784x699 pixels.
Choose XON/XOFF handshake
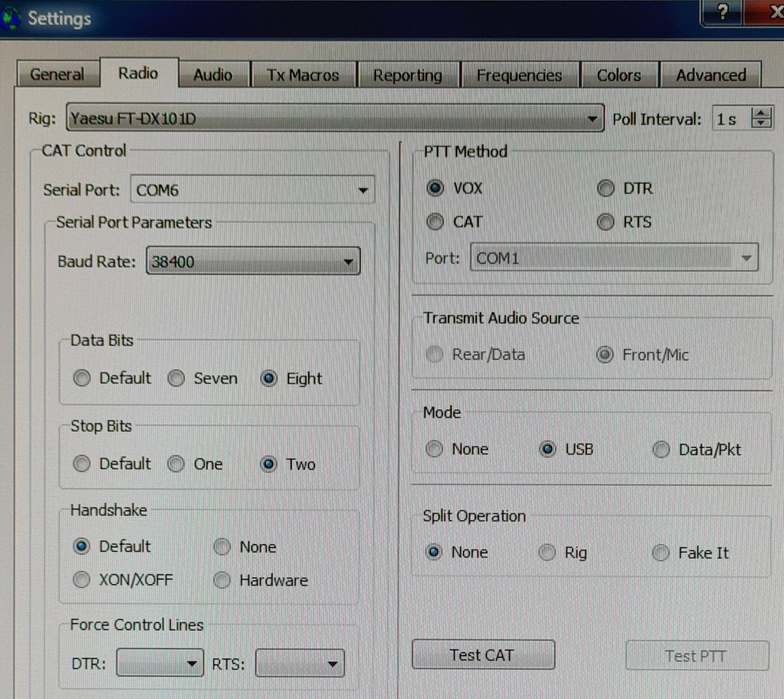123,579
